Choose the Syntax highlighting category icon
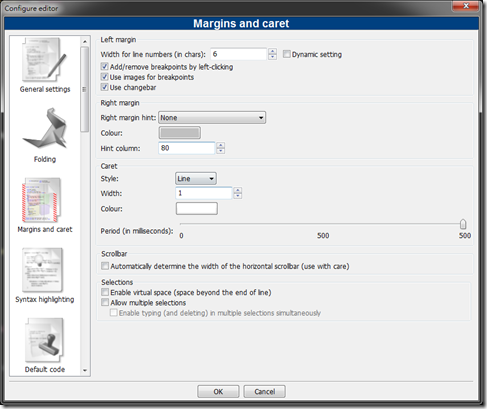Image resolution: width=487 pixels, height=409 pixels. 42,270
